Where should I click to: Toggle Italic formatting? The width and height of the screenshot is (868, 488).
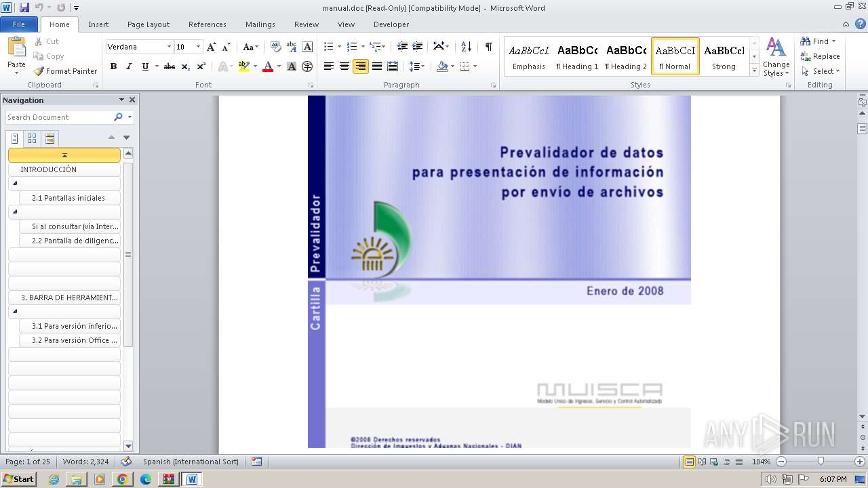(x=129, y=66)
